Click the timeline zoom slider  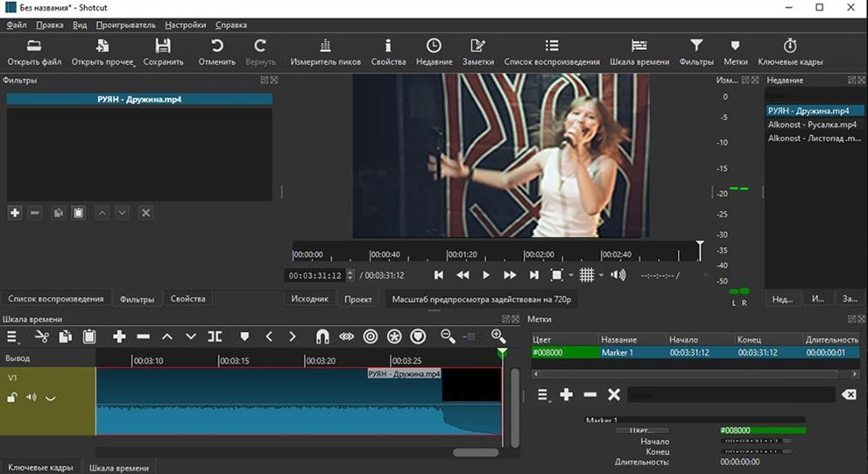pyautogui.click(x=471, y=336)
